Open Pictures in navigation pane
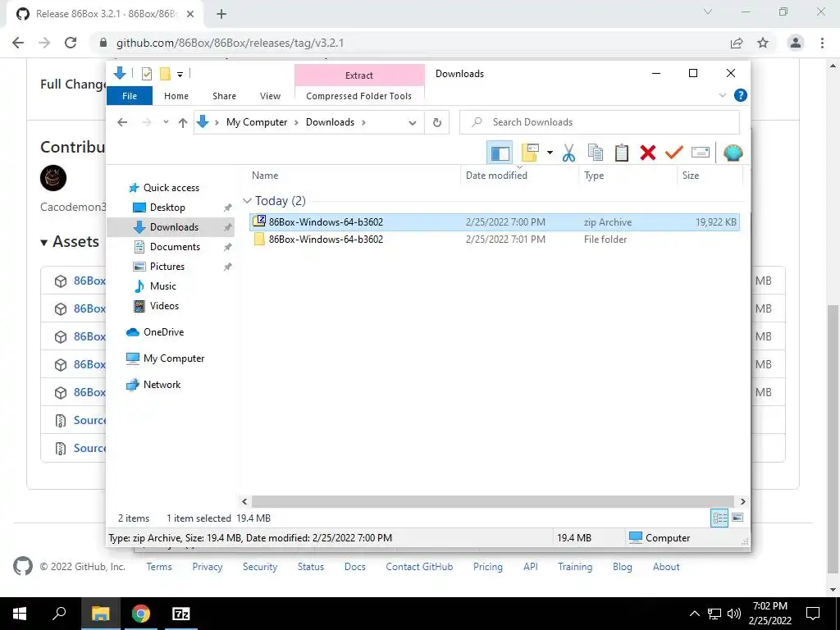Viewport: 840px width, 630px height. pos(167,267)
